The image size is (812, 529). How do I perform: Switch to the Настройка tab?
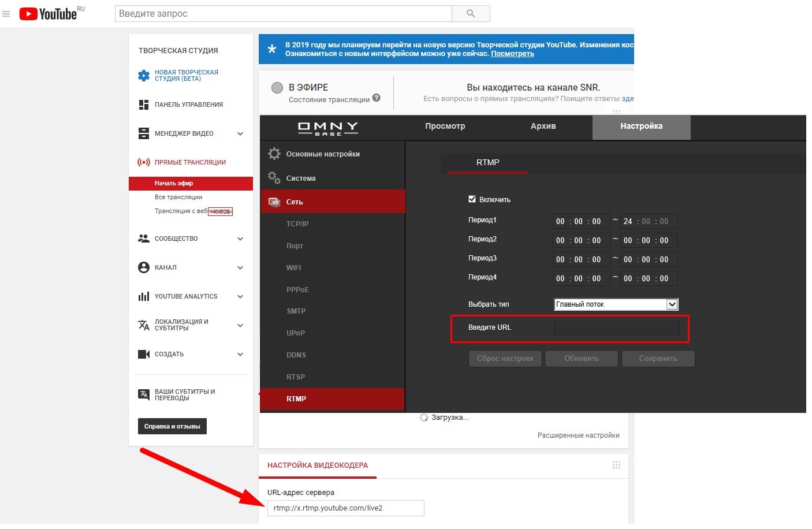[642, 127]
